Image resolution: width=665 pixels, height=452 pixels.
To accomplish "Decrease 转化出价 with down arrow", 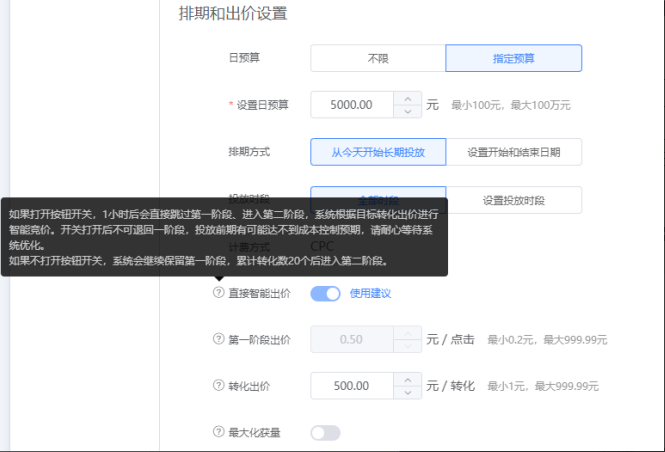I will coord(408,392).
